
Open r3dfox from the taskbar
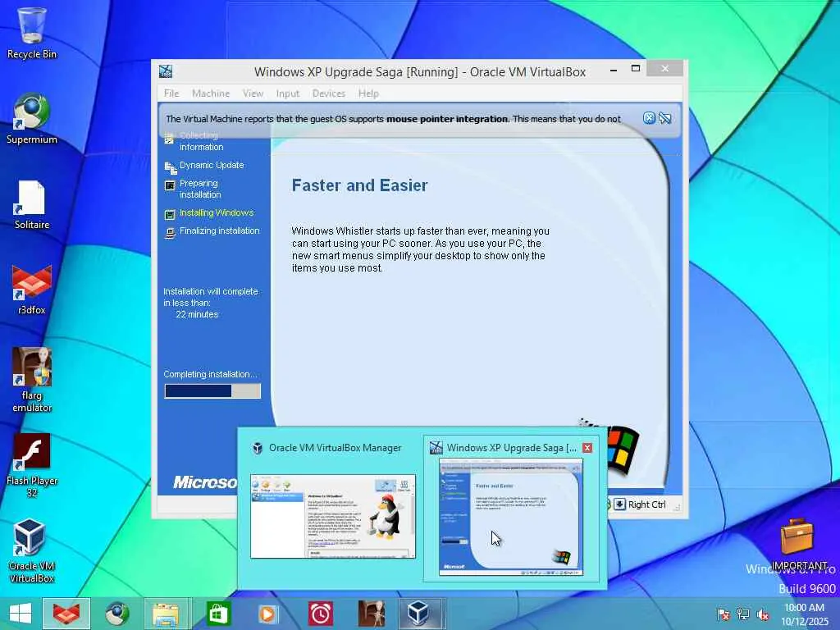coord(66,614)
